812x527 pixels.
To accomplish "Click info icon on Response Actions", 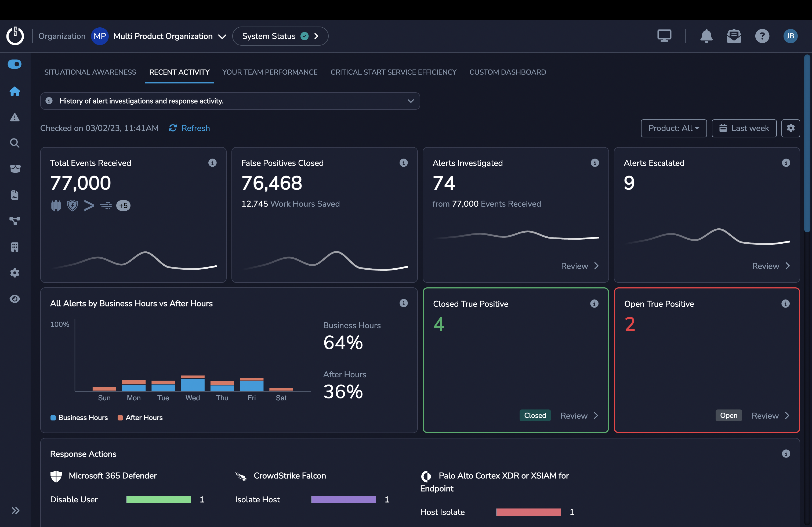I will 786,453.
